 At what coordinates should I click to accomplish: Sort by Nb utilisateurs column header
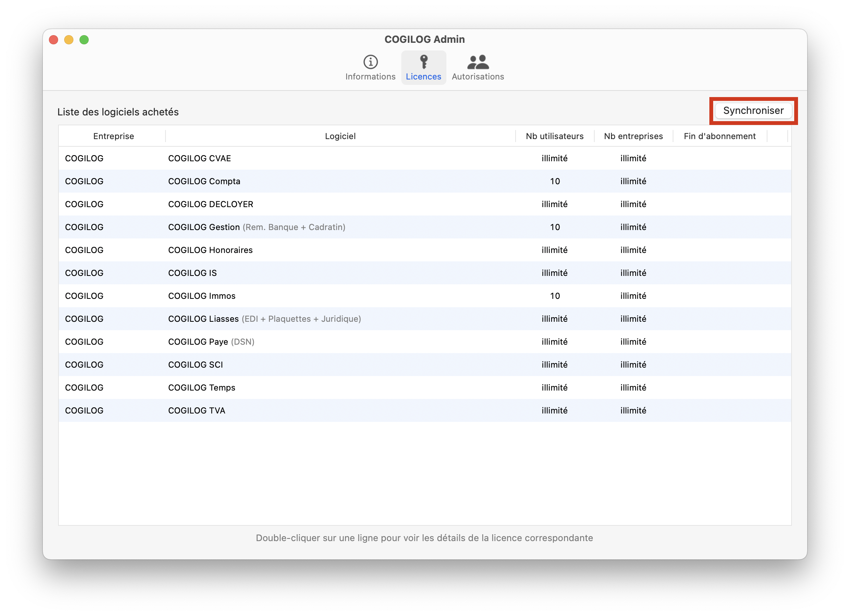(x=555, y=136)
